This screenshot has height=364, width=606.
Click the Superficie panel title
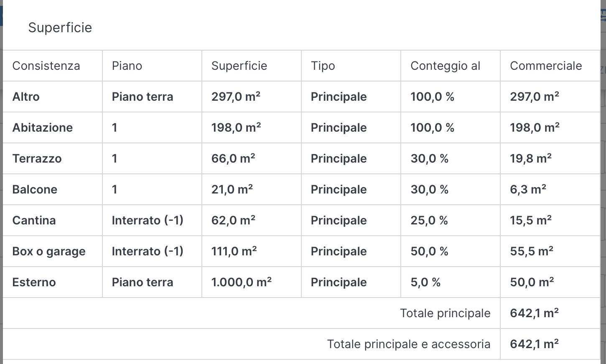[60, 28]
